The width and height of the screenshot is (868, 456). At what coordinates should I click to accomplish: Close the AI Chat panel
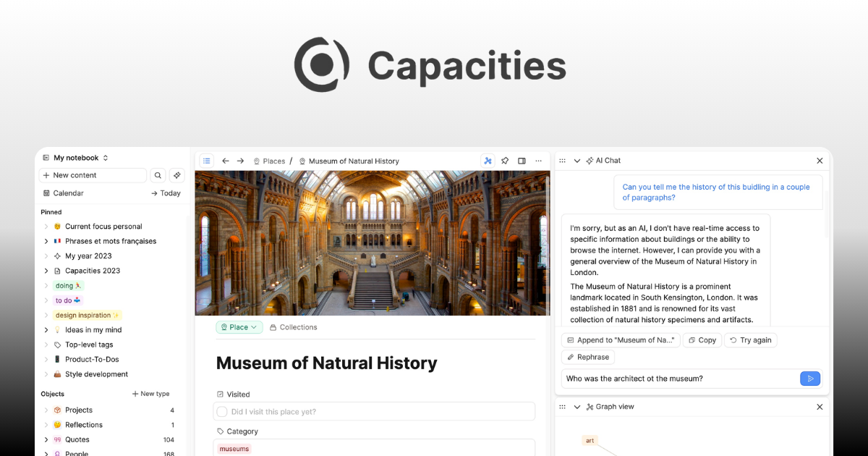[820, 161]
